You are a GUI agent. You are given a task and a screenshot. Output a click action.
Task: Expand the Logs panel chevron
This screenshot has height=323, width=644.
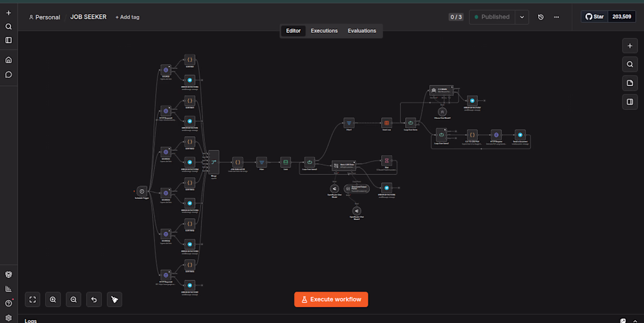(x=635, y=321)
